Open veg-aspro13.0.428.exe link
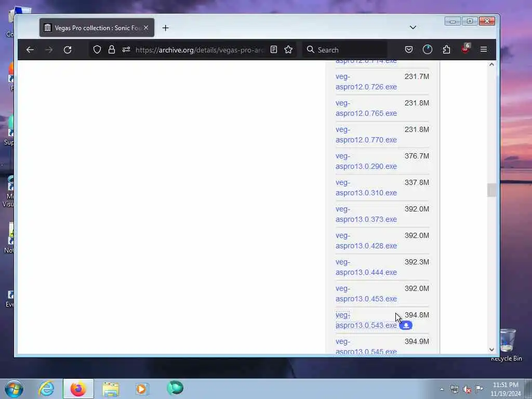Image resolution: width=532 pixels, height=399 pixels. 366,241
